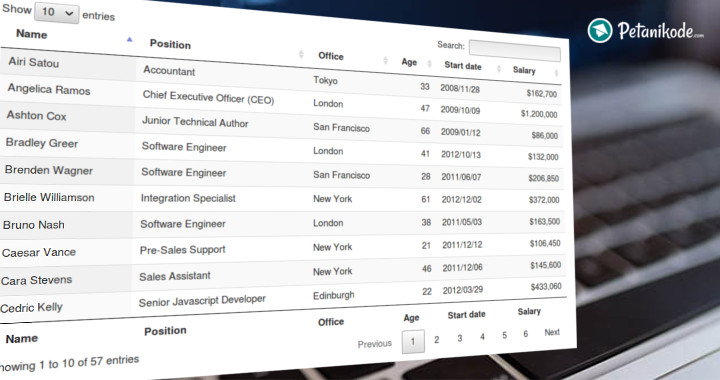Image resolution: width=720 pixels, height=380 pixels.
Task: Click the Senior Javascript Developer cell
Action: point(202,301)
